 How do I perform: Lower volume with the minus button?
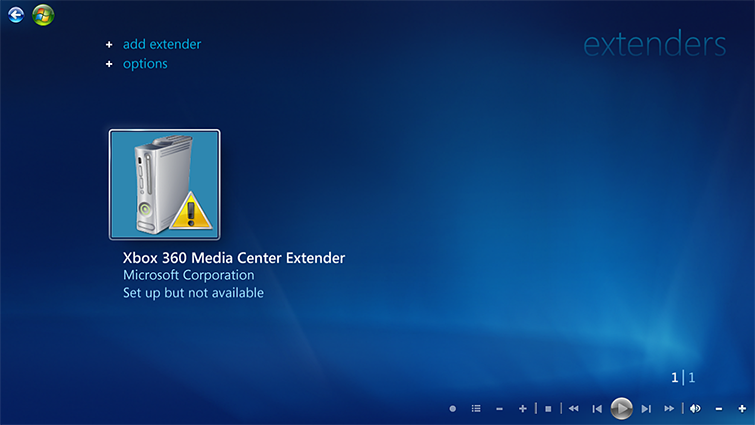[719, 409]
